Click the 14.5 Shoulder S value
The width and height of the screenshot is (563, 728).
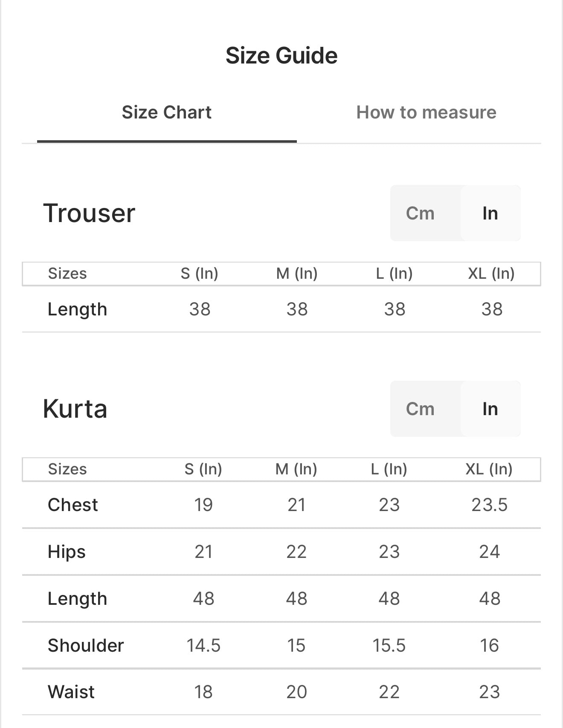[x=203, y=645]
